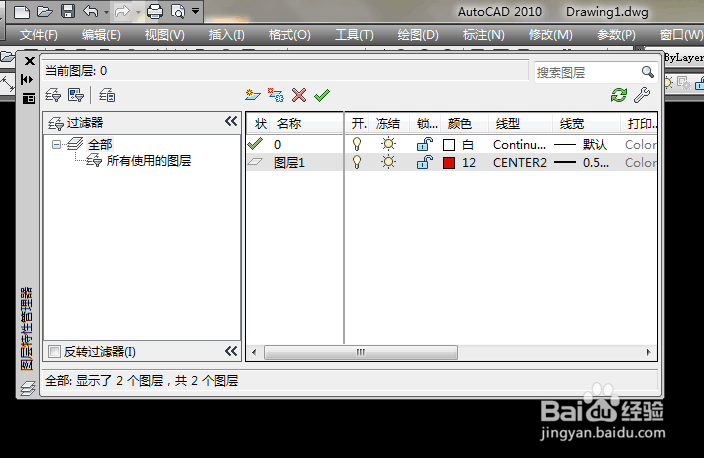
Task: Toggle the freeze sun icon for 图层1
Action: [388, 162]
